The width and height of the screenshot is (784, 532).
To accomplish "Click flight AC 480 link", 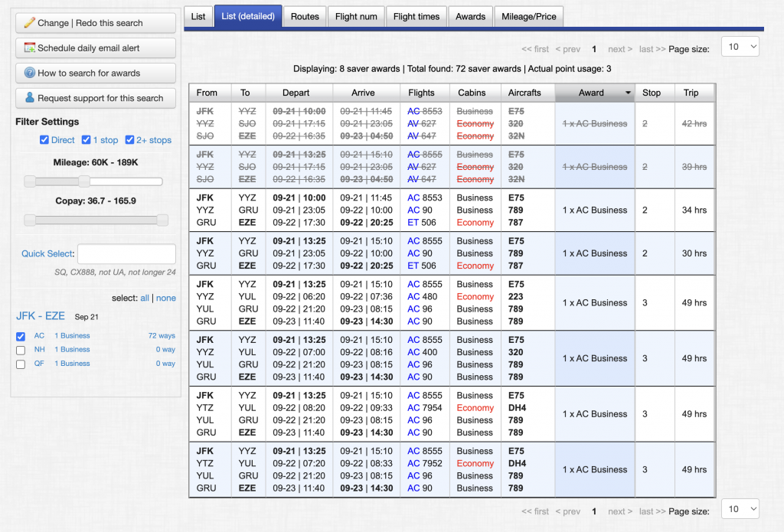I will (x=422, y=296).
